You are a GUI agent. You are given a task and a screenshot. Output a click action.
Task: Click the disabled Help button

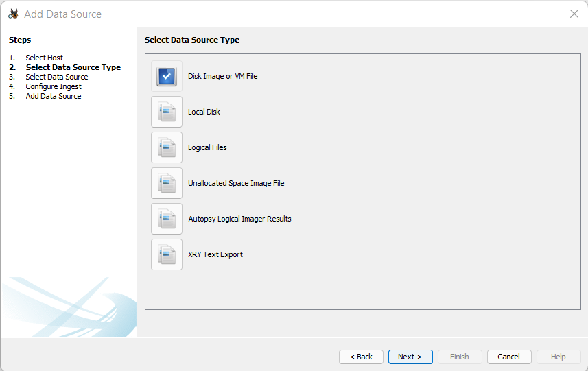[x=558, y=357]
